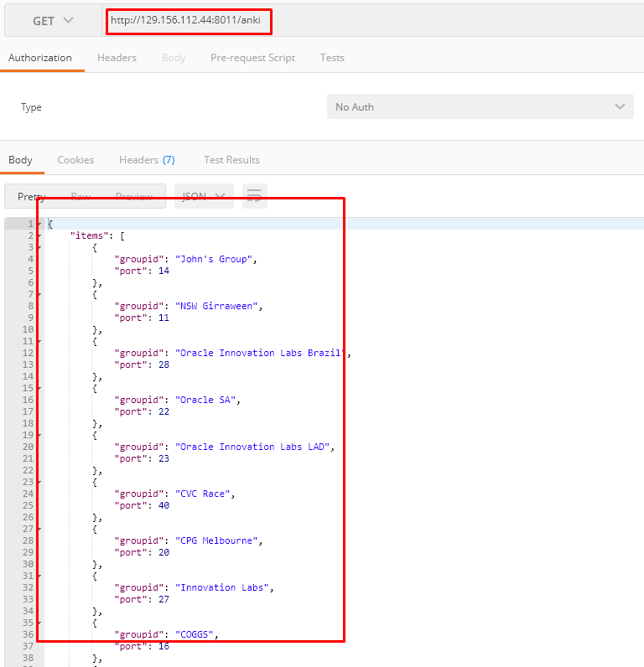Screen dimensions: 644x667
Task: Collapse the NSW Girraween object on line 7
Action: coord(39,295)
